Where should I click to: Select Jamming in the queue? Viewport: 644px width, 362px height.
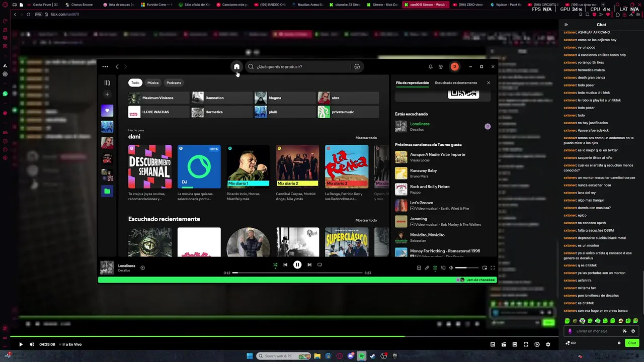tap(443, 221)
